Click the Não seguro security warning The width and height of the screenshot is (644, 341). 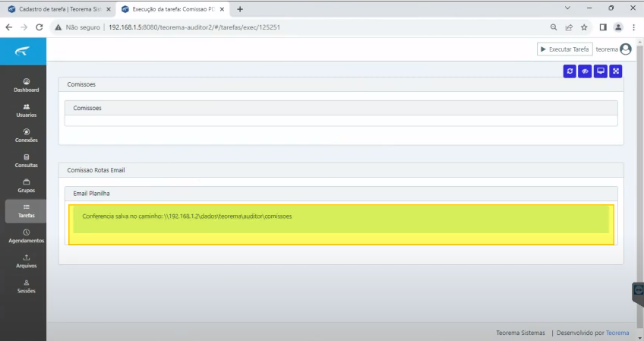click(77, 27)
